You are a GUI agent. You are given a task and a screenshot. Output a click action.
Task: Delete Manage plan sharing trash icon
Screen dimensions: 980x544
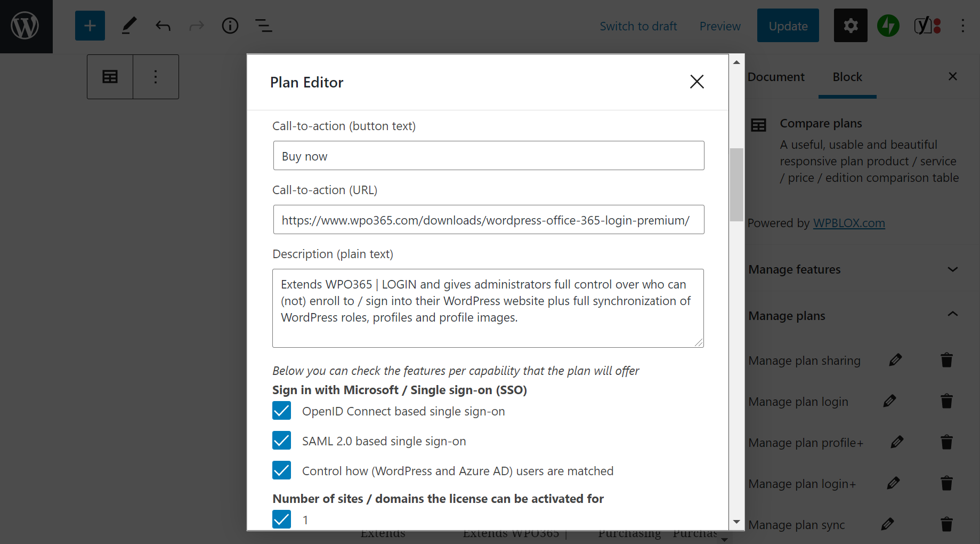click(x=946, y=360)
